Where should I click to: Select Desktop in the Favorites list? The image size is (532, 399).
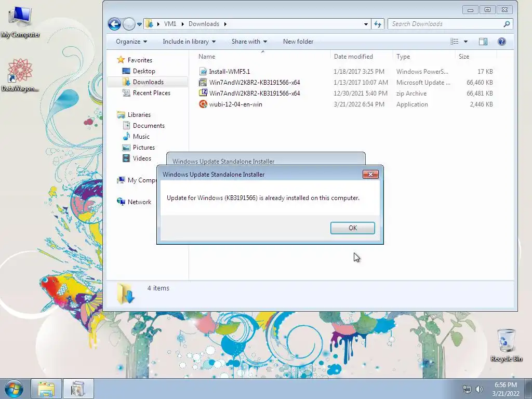point(144,71)
